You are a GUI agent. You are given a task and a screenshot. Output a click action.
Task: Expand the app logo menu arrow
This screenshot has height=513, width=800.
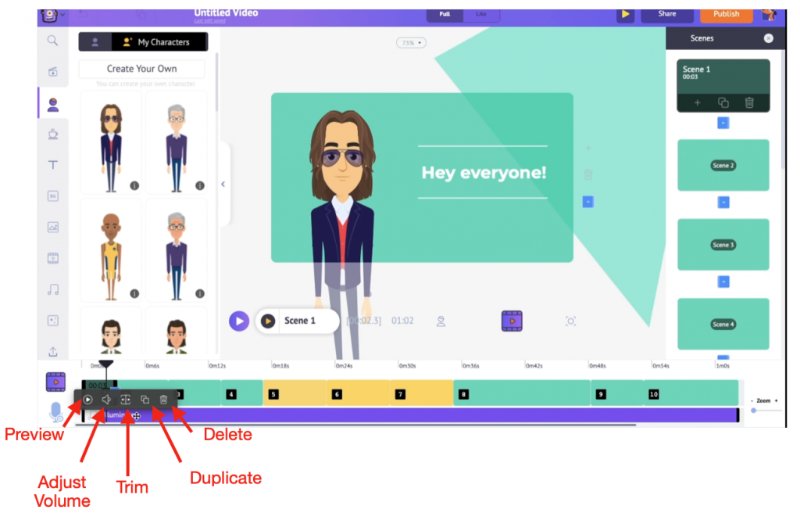[64, 15]
